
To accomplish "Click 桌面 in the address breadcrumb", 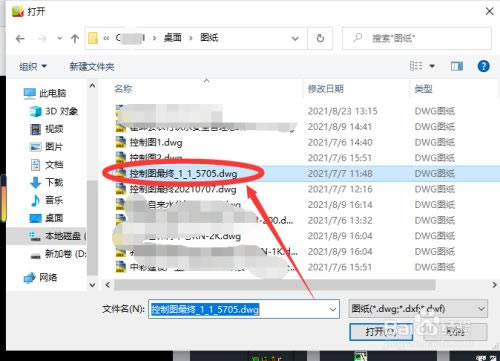I will pos(172,38).
